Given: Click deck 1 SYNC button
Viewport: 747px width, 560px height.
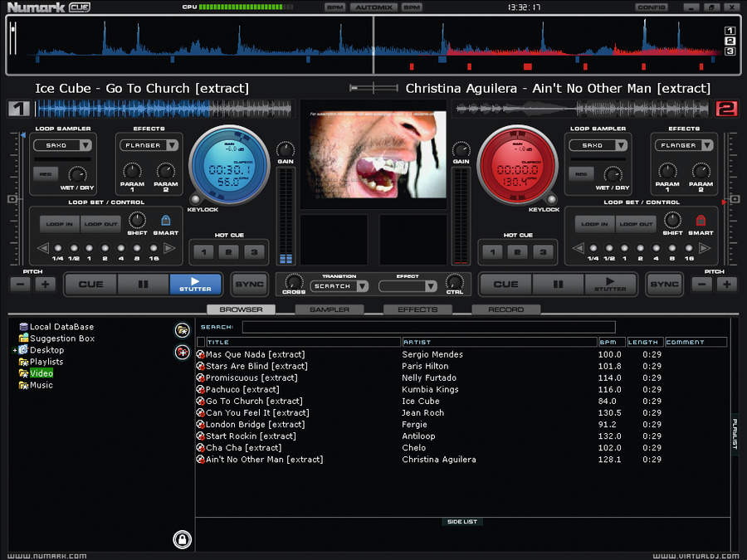Looking at the screenshot, I should coord(249,285).
